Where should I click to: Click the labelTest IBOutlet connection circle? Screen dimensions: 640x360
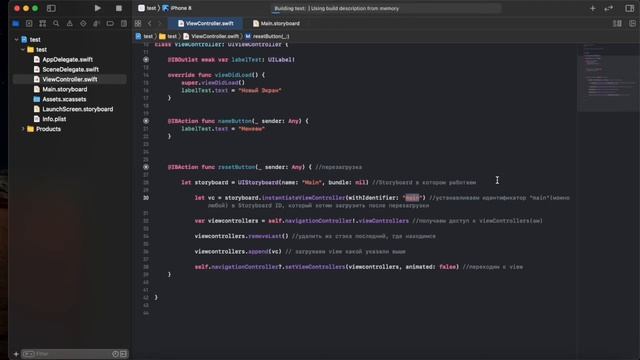[146, 60]
